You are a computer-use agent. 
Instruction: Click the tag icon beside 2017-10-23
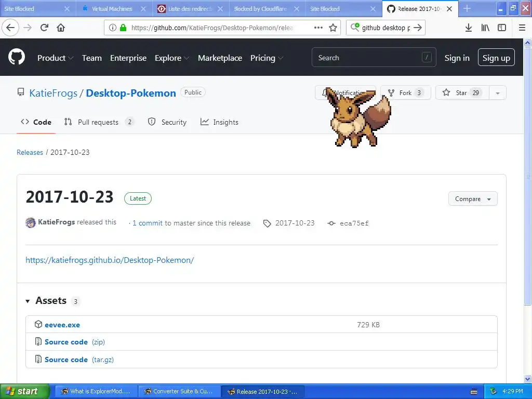point(267,223)
